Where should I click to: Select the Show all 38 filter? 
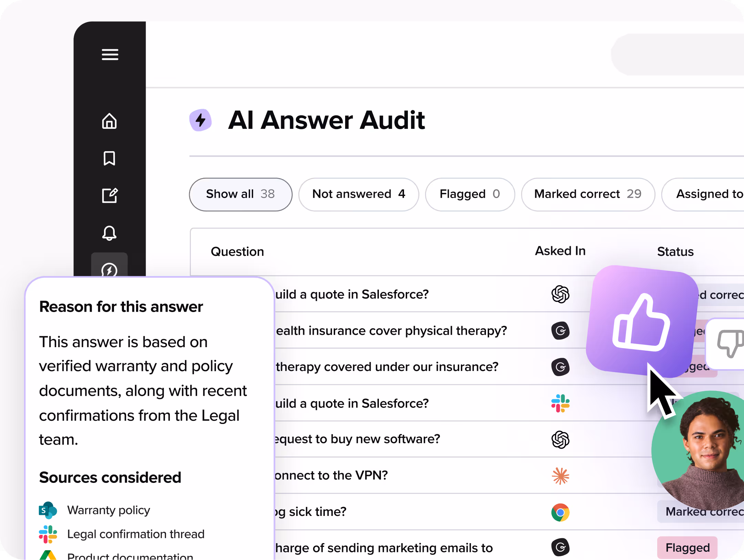(x=240, y=194)
